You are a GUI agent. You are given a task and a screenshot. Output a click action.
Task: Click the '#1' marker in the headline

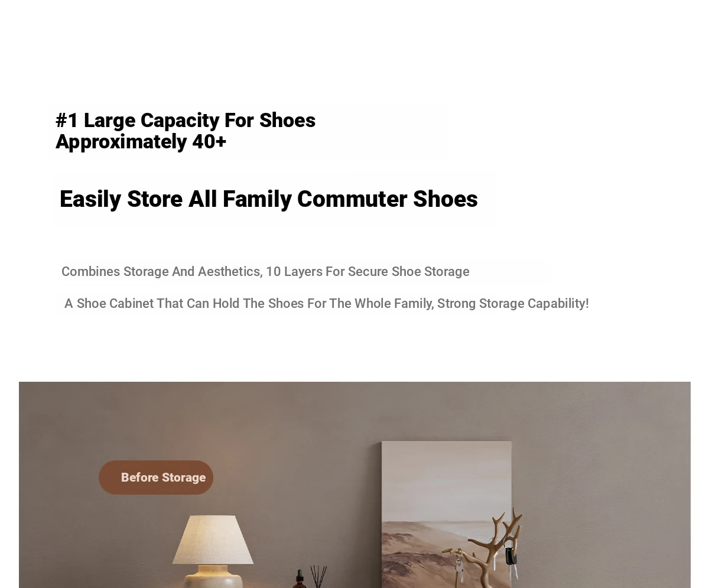67,121
